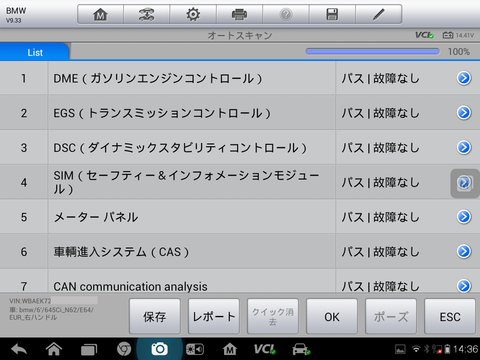The image size is (480, 360).
Task: Click status パス|故障なし in DSC row
Action: 380,148
